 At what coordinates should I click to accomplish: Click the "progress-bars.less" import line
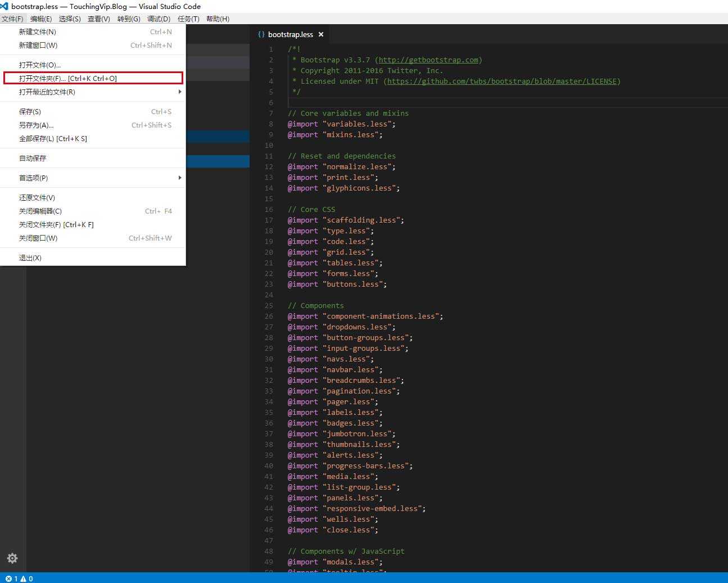pyautogui.click(x=350, y=466)
